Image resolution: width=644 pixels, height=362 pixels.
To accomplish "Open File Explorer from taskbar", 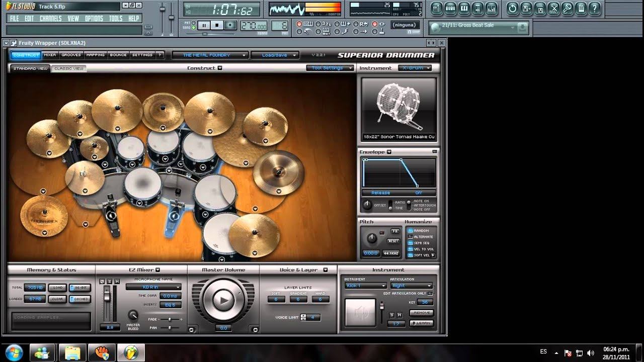I will (x=72, y=352).
